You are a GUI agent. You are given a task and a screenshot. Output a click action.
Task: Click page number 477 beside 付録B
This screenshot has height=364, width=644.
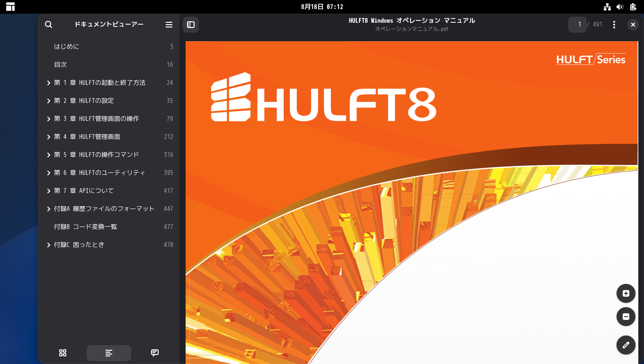tap(169, 227)
